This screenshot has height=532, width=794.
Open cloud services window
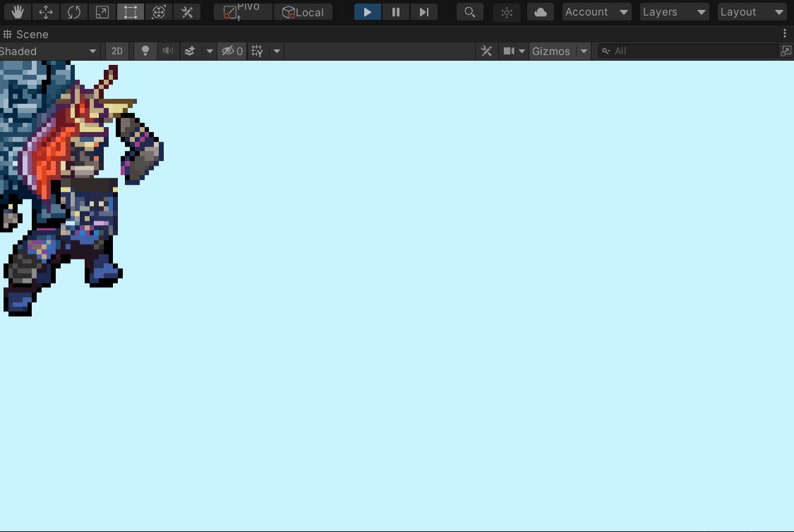click(x=541, y=12)
